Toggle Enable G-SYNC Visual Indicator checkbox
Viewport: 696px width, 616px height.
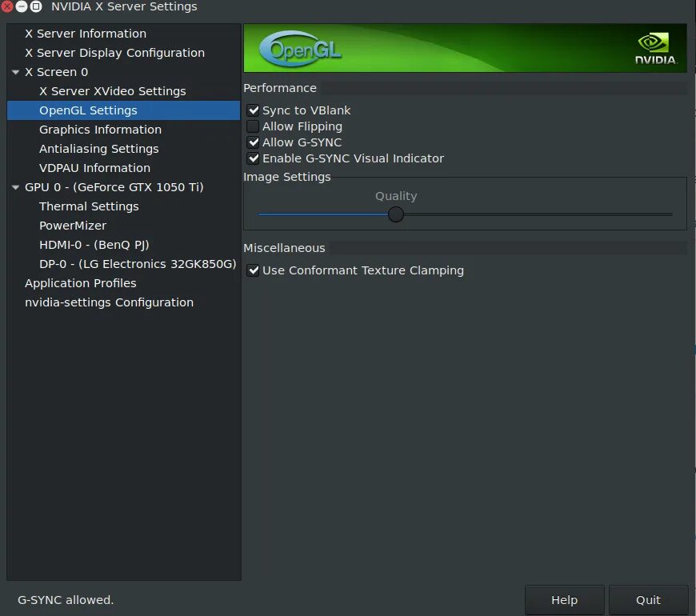point(253,158)
